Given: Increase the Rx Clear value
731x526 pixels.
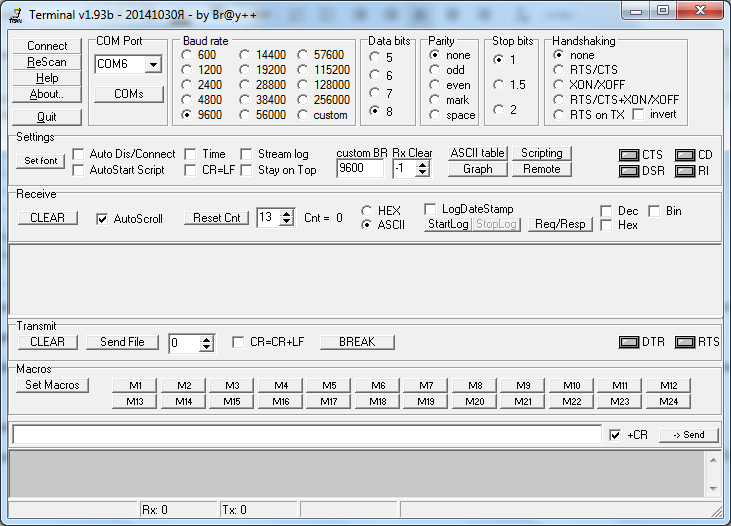Looking at the screenshot, I should [x=422, y=165].
